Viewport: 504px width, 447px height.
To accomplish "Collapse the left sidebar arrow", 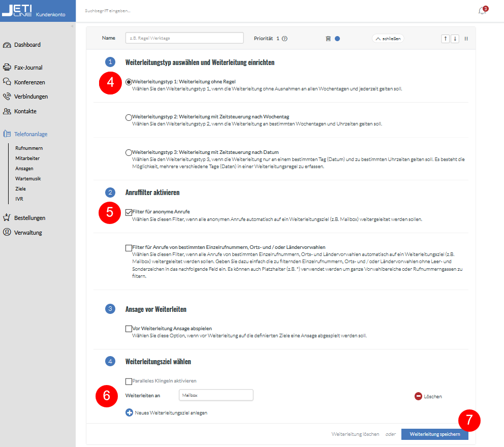I will click(x=72, y=26).
